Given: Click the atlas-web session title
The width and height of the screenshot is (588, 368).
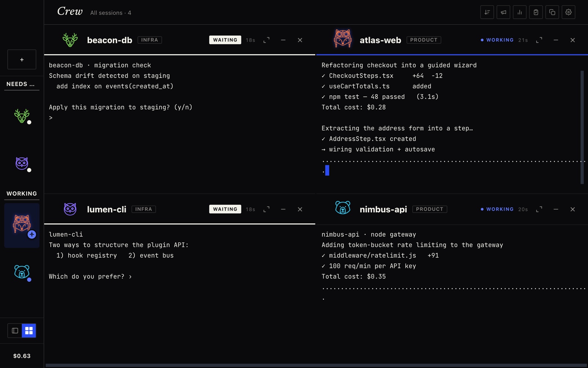Looking at the screenshot, I should point(380,40).
